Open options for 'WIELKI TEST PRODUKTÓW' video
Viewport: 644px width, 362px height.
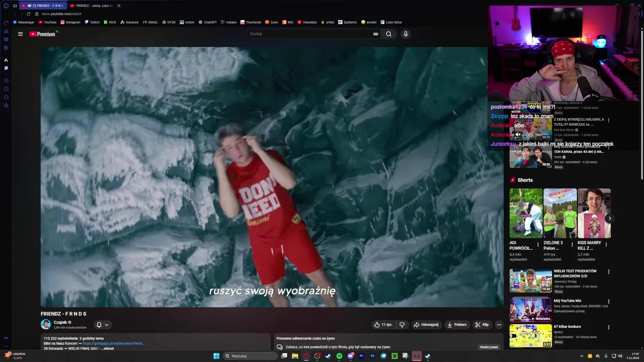tap(608, 272)
